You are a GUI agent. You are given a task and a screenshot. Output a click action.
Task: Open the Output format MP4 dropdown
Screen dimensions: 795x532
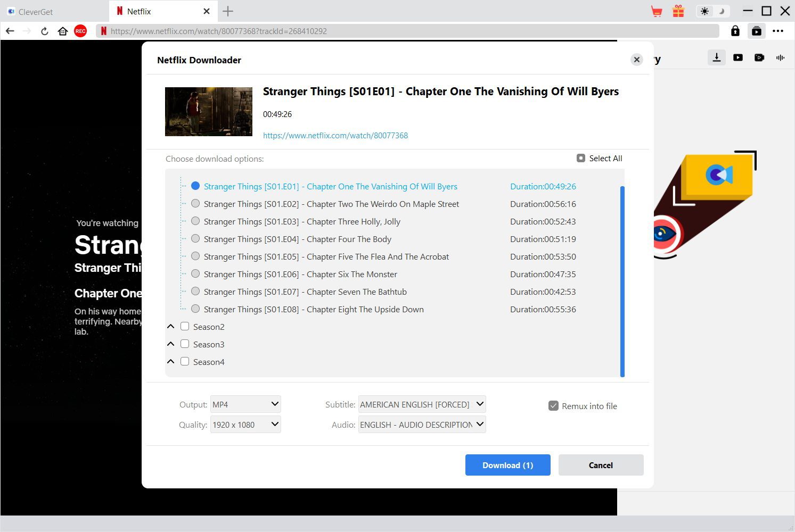pos(245,404)
